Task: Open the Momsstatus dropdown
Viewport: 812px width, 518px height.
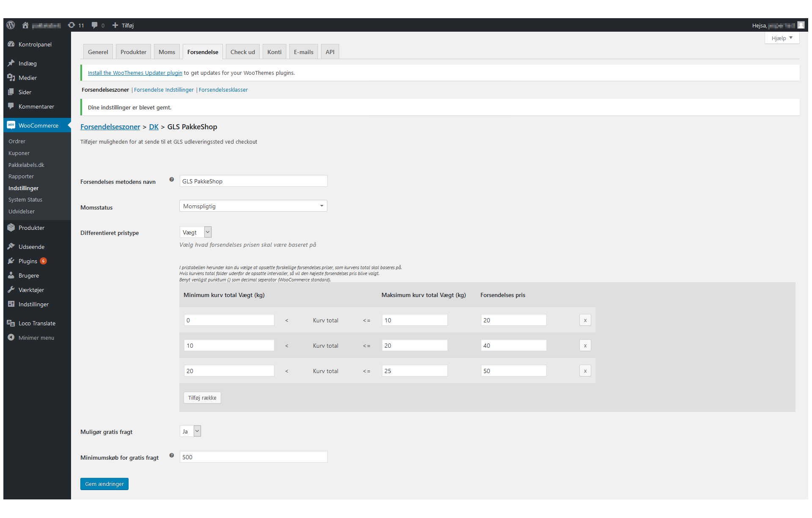Action: pyautogui.click(x=253, y=206)
